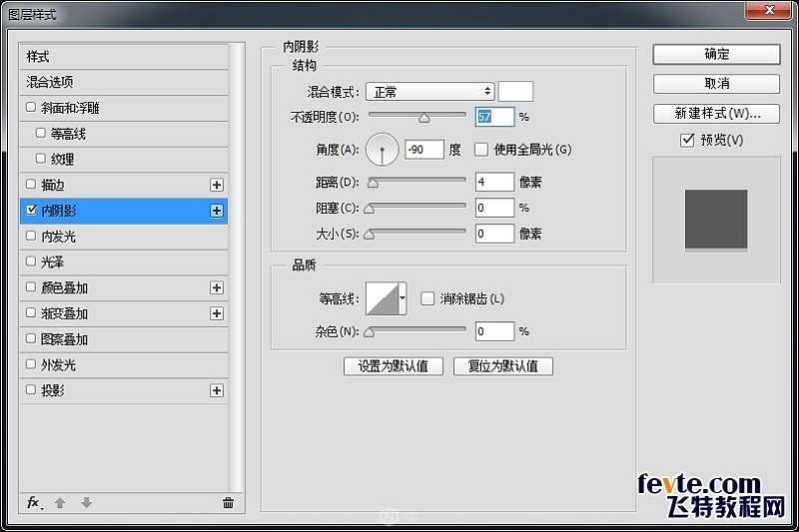Enable the 颜色叠加 checkbox
Image resolution: width=799 pixels, height=532 pixels.
(31, 286)
